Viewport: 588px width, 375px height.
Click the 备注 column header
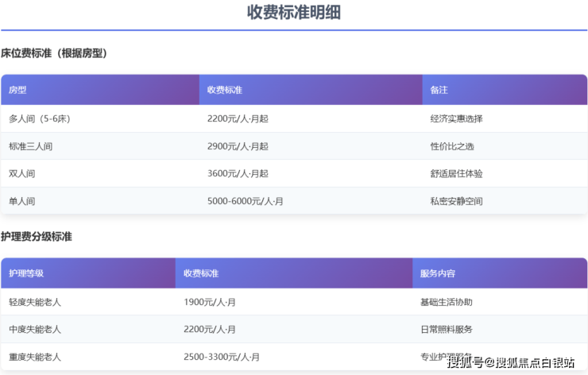point(439,90)
